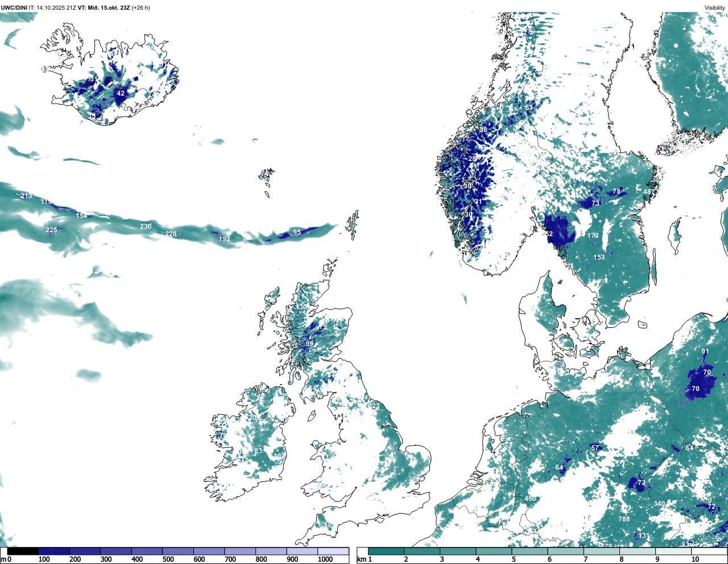Click the Visibility title label
The image size is (728, 564).
(715, 7)
